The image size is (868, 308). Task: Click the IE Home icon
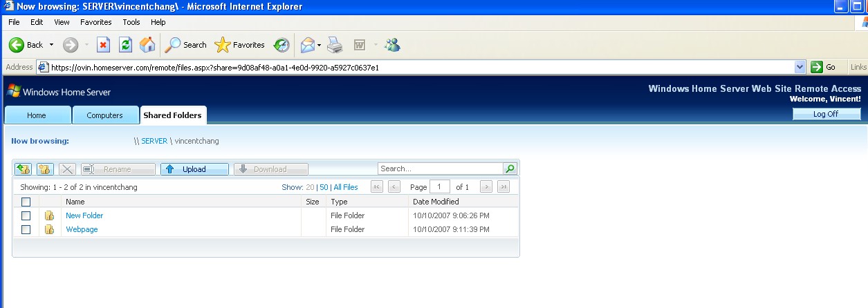click(x=147, y=45)
